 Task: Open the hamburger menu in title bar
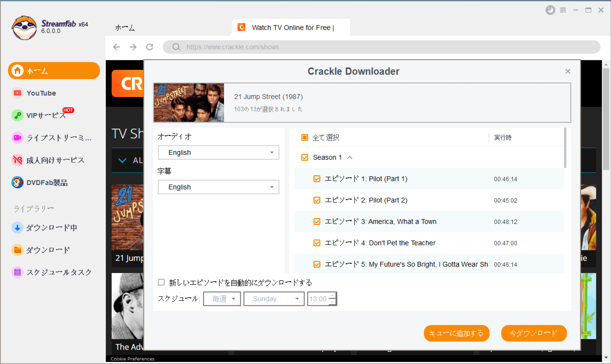(563, 10)
